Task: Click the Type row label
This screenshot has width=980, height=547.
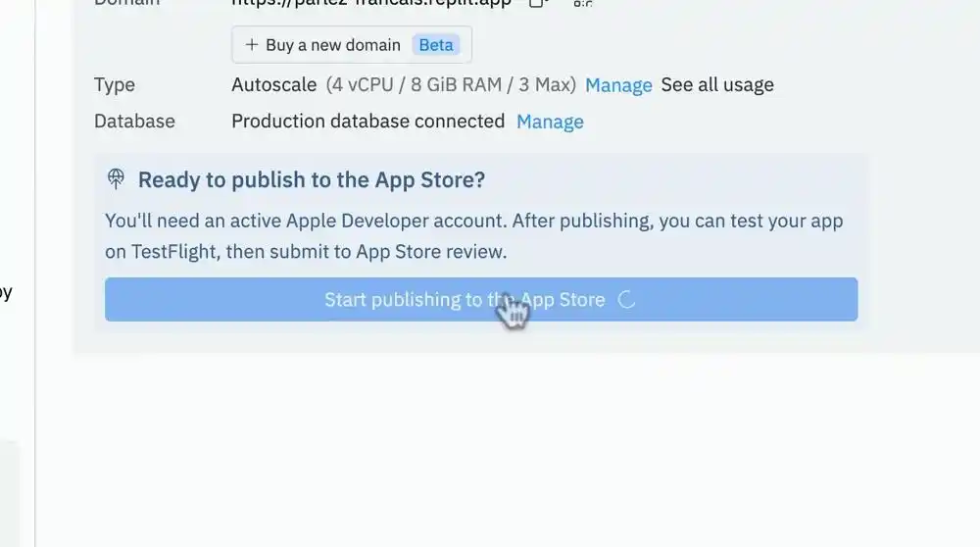Action: pos(115,85)
